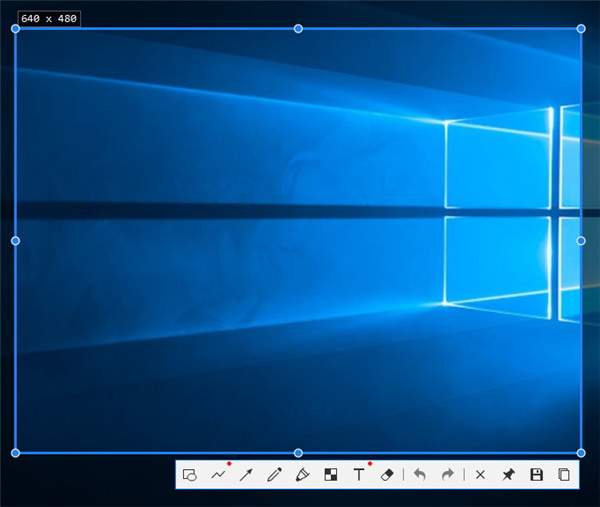Click the top-middle selection resize handle
This screenshot has width=600, height=507.
[x=298, y=29]
